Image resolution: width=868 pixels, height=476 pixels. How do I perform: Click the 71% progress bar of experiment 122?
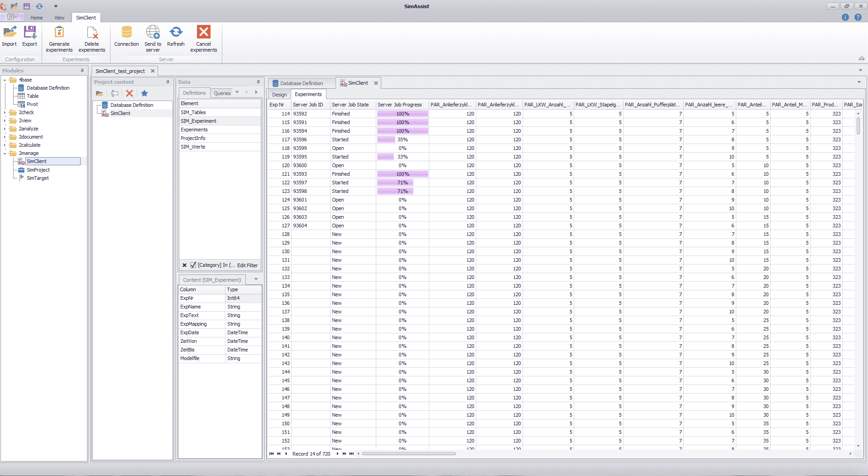403,183
